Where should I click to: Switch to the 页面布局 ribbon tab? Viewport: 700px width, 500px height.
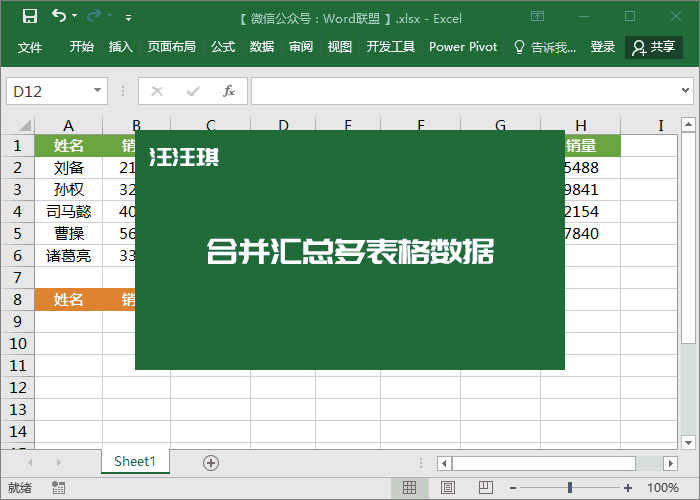172,47
